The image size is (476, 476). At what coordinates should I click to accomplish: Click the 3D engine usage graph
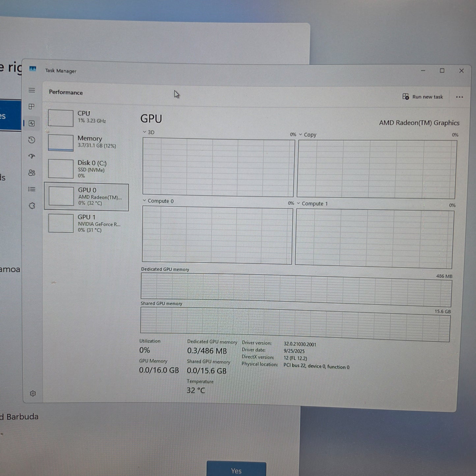pos(218,167)
